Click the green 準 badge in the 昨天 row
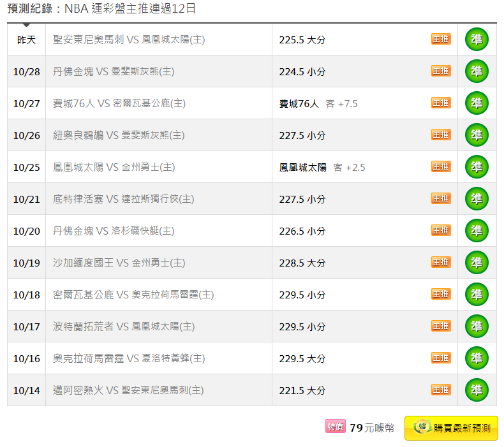This screenshot has height=447, width=504. (x=477, y=39)
